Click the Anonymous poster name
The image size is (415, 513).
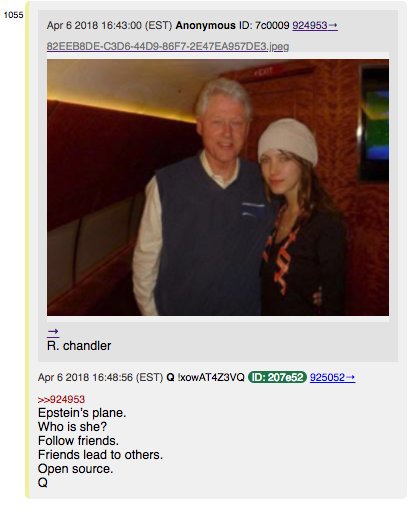pyautogui.click(x=205, y=26)
